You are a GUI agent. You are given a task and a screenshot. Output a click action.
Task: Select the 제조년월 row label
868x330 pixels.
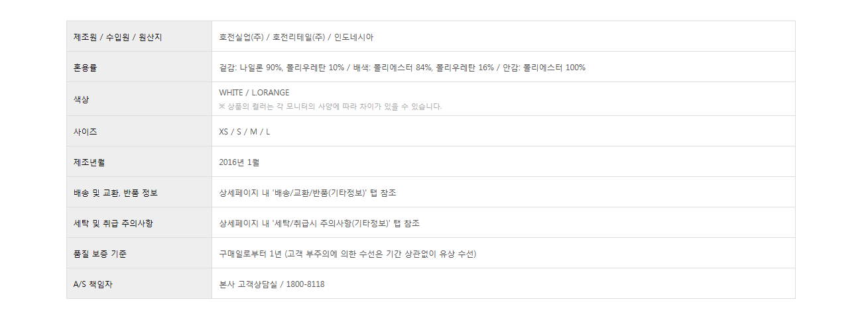coord(90,162)
